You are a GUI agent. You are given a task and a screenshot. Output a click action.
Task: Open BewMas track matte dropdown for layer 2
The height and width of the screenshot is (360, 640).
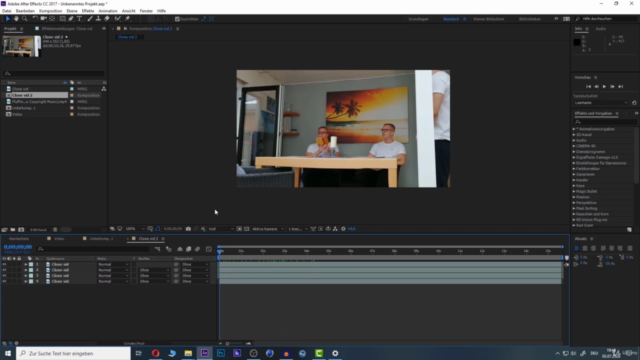154,270
